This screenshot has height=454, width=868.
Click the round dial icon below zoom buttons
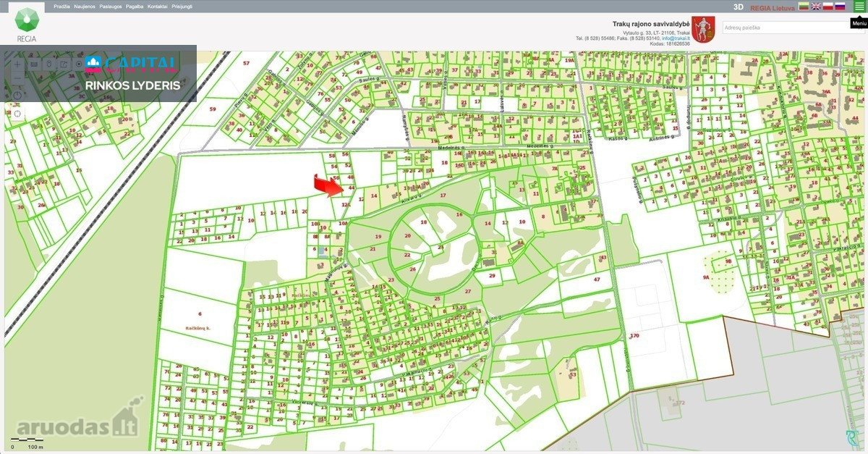pyautogui.click(x=17, y=95)
